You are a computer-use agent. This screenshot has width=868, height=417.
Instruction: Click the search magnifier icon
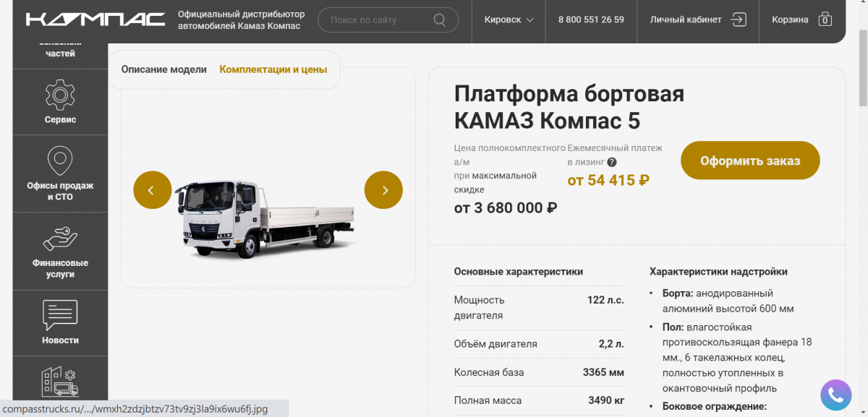click(x=440, y=20)
